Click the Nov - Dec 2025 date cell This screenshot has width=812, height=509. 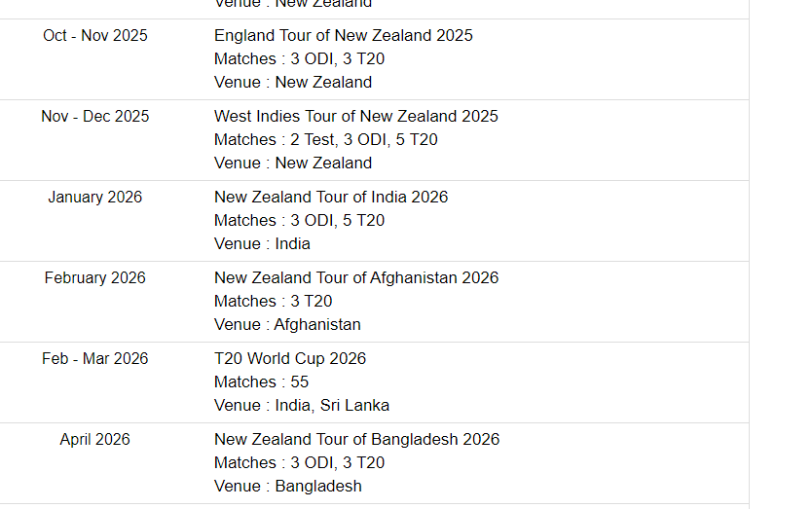[95, 117]
